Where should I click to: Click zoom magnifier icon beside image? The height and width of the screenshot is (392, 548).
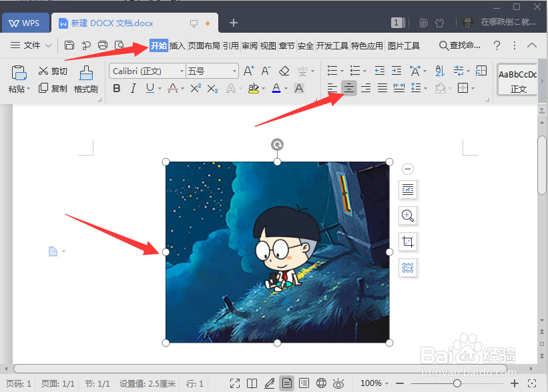408,216
